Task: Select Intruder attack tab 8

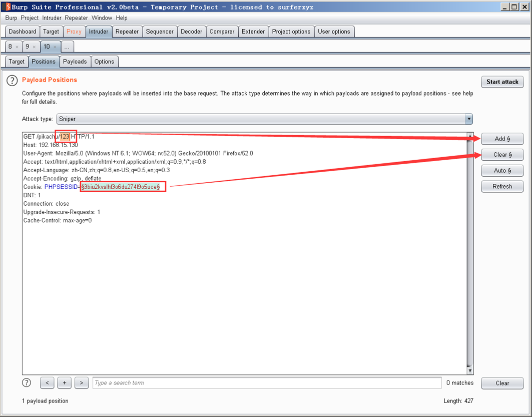Action: coord(10,47)
